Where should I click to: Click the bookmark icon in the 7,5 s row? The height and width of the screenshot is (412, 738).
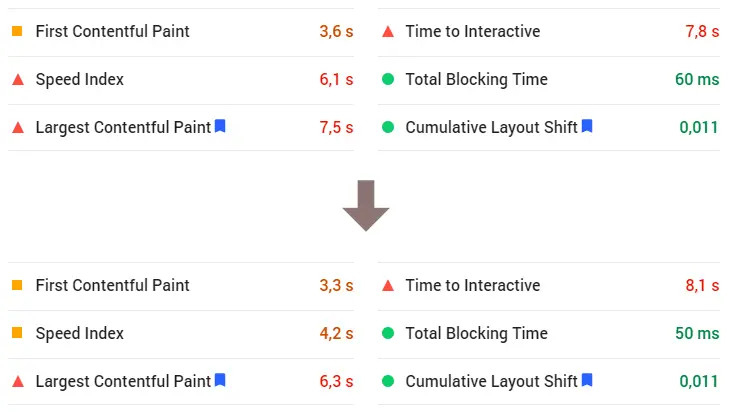click(220, 126)
